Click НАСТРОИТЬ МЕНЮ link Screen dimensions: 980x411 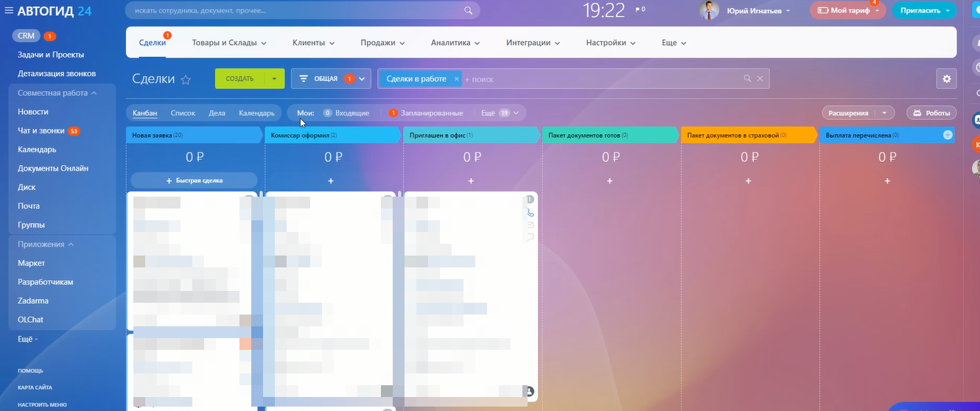pyautogui.click(x=42, y=404)
